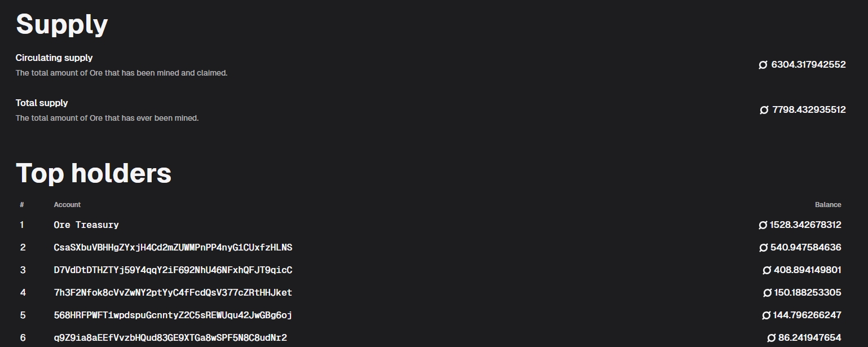Click the Top holders heading
The width and height of the screenshot is (868, 347).
(94, 173)
